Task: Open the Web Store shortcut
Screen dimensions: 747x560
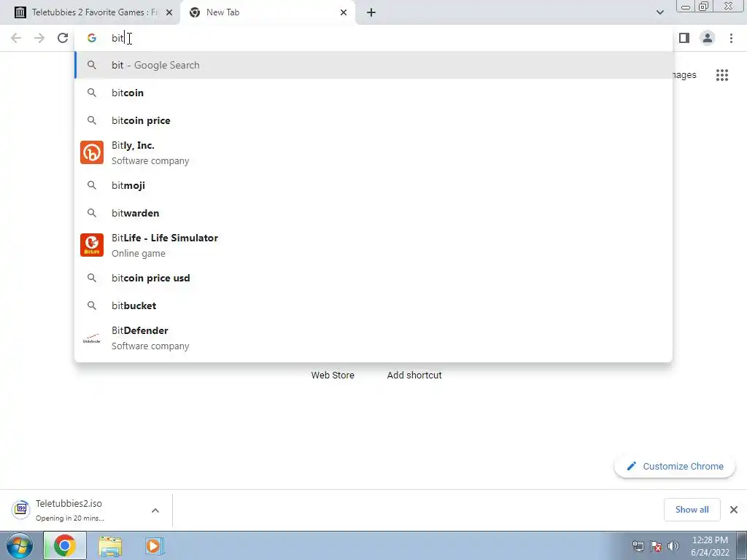Action: click(x=333, y=376)
